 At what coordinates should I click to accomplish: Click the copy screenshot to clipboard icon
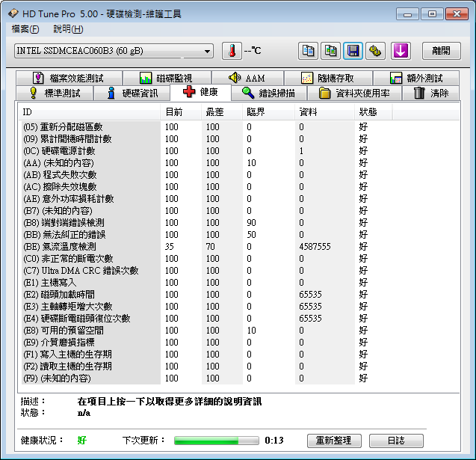click(330, 51)
